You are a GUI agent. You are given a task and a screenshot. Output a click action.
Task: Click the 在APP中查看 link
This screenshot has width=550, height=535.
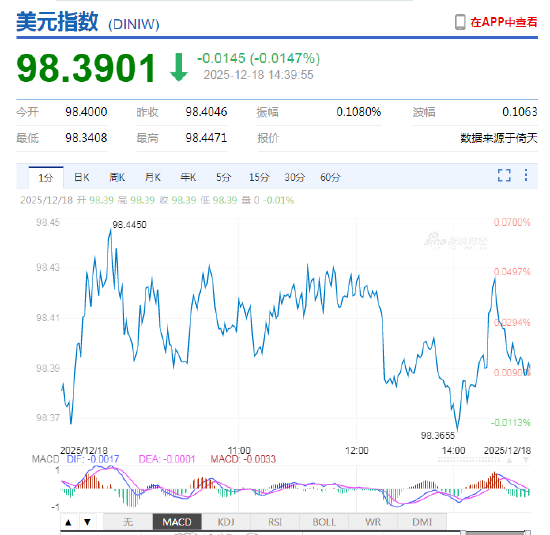(x=504, y=22)
